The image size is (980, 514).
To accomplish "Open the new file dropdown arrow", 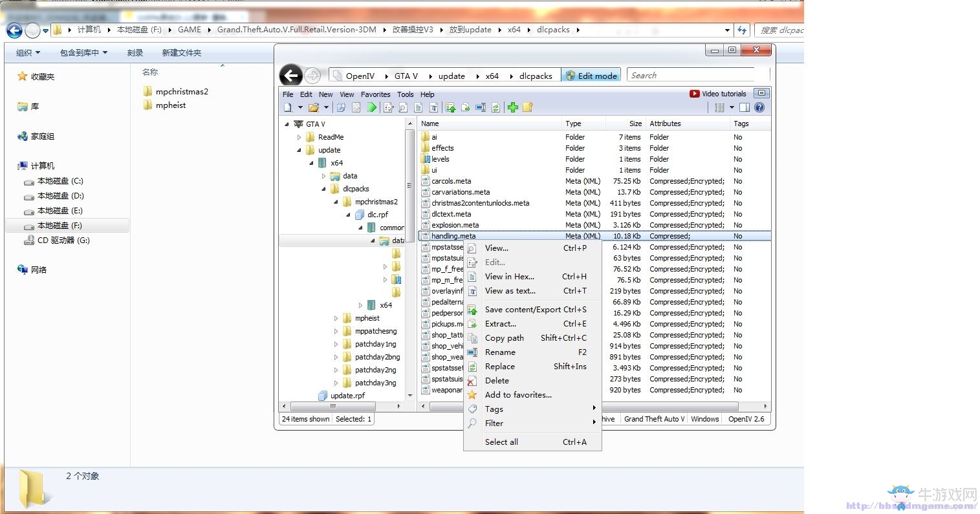I will (299, 107).
